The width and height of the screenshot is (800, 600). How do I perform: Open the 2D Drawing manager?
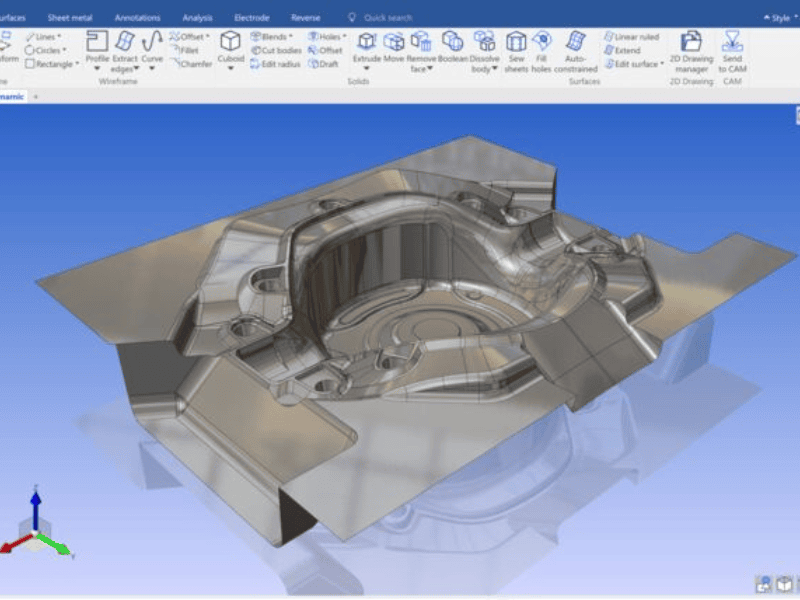pyautogui.click(x=690, y=50)
